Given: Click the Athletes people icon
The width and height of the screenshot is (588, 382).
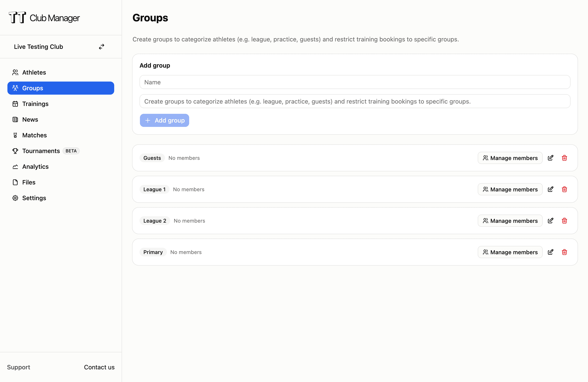Looking at the screenshot, I should point(15,72).
